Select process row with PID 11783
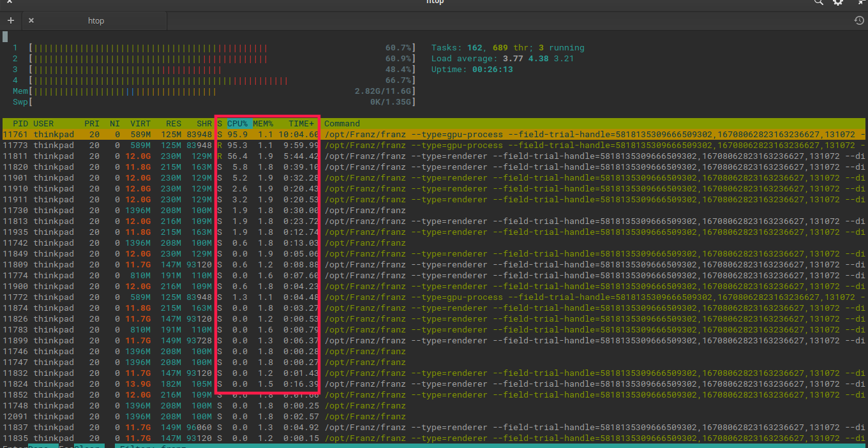Image resolution: width=868 pixels, height=448 pixels. pyautogui.click(x=434, y=330)
